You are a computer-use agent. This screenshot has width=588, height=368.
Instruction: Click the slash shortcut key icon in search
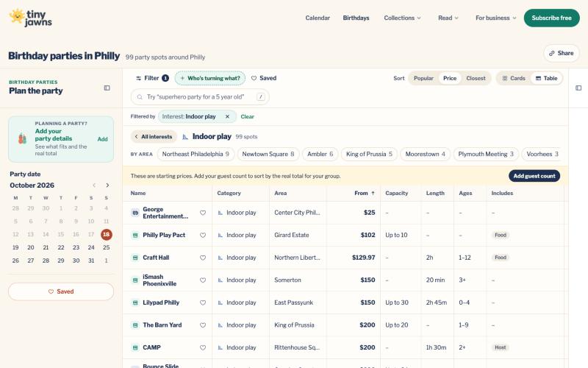coord(261,97)
